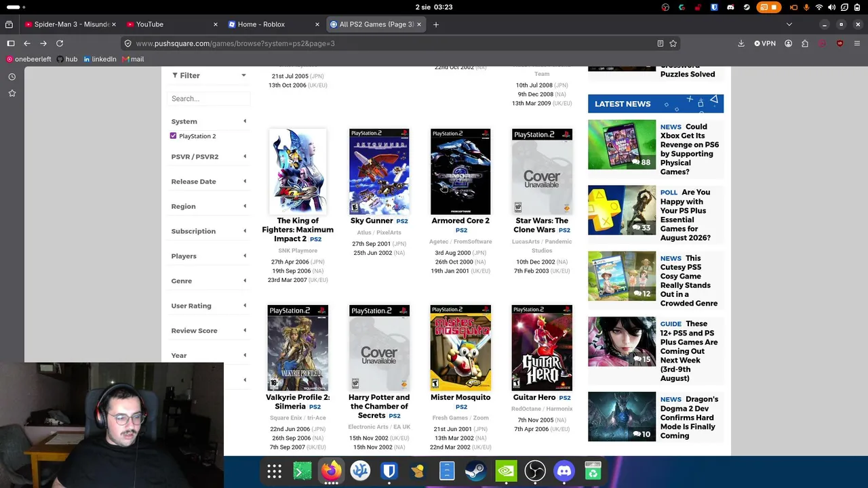The height and width of the screenshot is (488, 868).
Task: Expand the User Rating filter
Action: point(208,306)
